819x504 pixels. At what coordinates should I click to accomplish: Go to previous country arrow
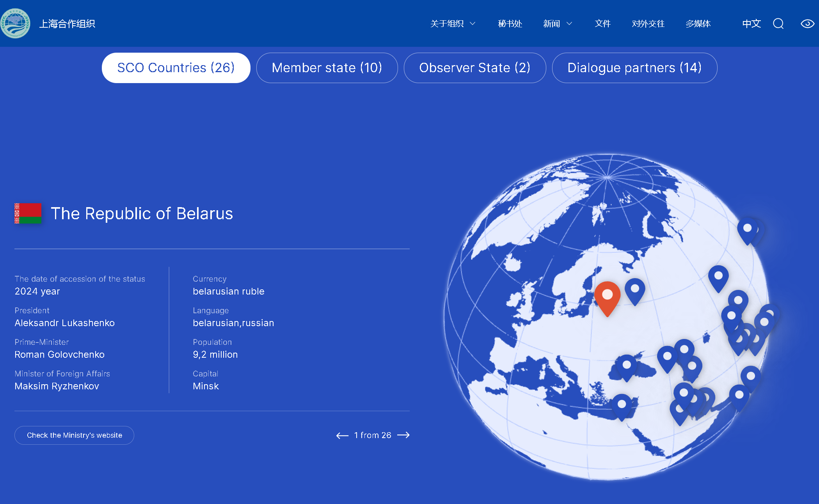(342, 435)
